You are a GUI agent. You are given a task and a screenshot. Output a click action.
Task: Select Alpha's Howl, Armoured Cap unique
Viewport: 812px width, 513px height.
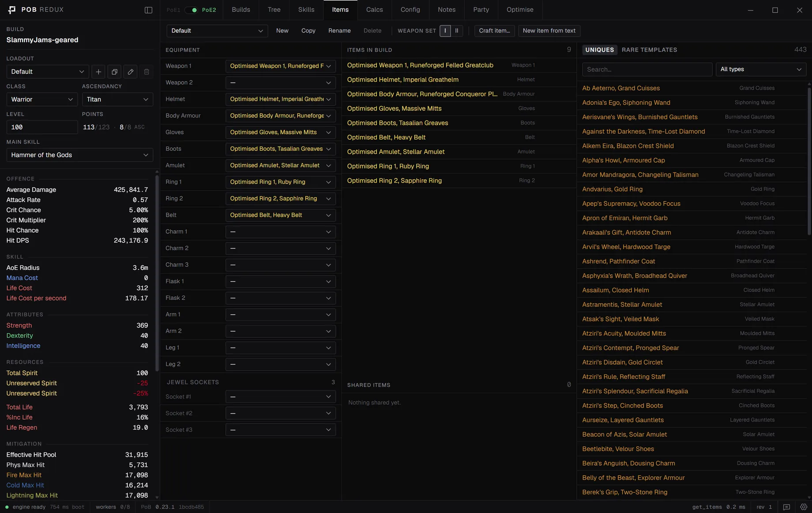(692, 160)
